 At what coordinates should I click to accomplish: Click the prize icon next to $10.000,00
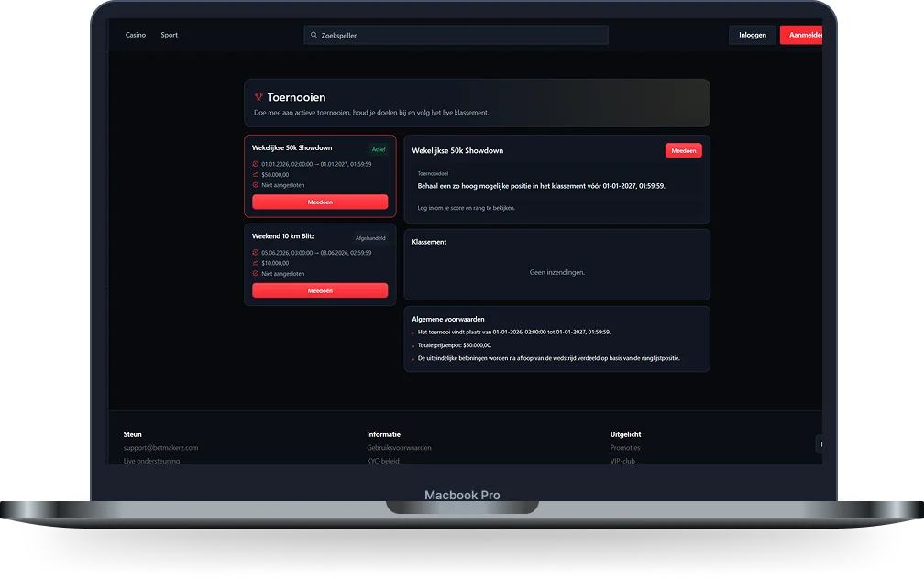[x=255, y=263]
